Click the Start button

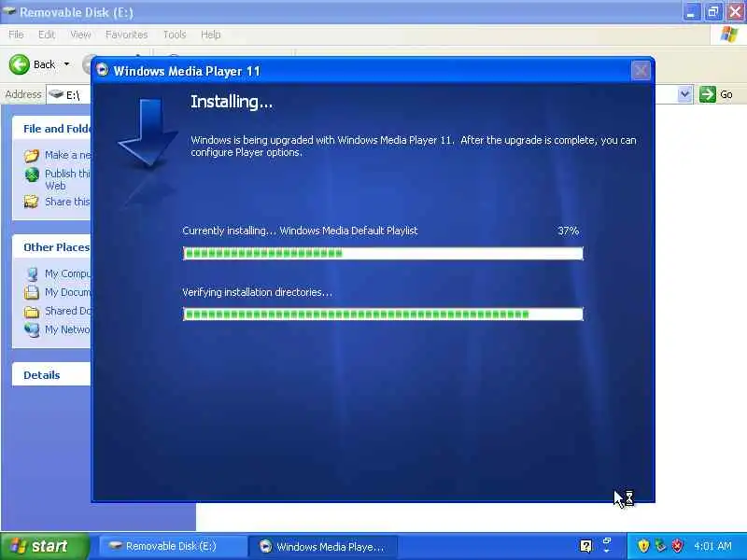pyautogui.click(x=44, y=546)
